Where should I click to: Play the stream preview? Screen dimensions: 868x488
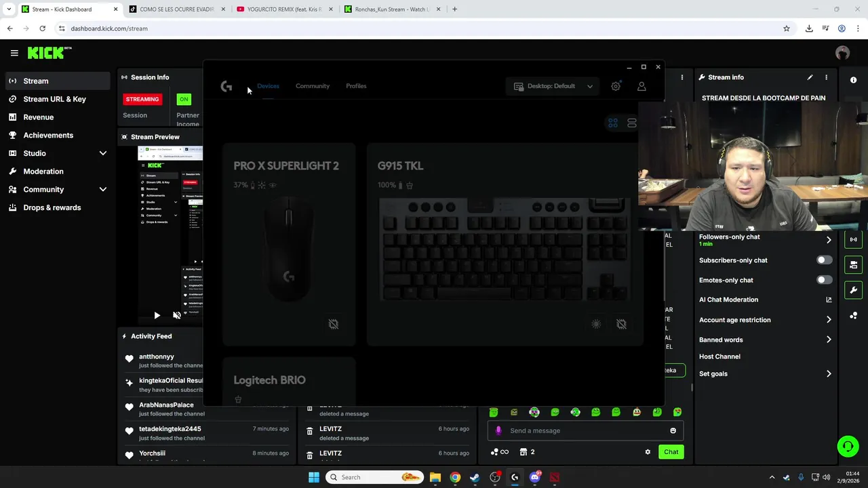click(157, 315)
